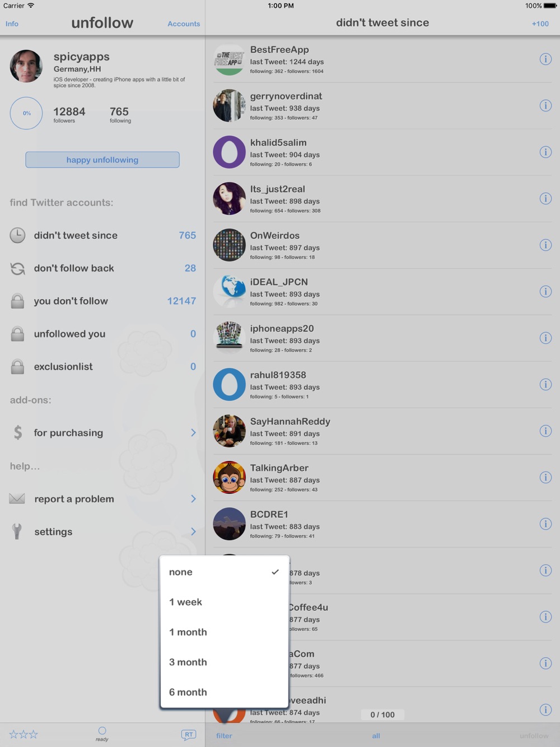Viewport: 560px width, 747px height.
Task: Open the filter dropdown
Action: click(224, 736)
